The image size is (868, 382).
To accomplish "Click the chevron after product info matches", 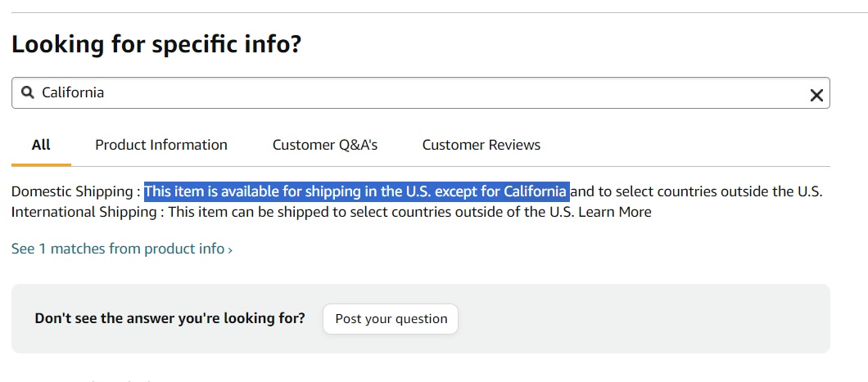I will click(x=230, y=249).
